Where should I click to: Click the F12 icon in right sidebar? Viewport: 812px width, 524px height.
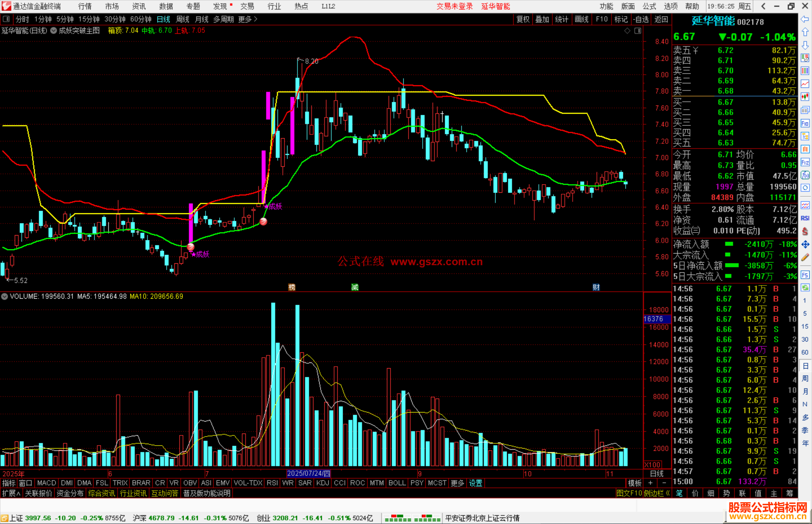point(805,162)
